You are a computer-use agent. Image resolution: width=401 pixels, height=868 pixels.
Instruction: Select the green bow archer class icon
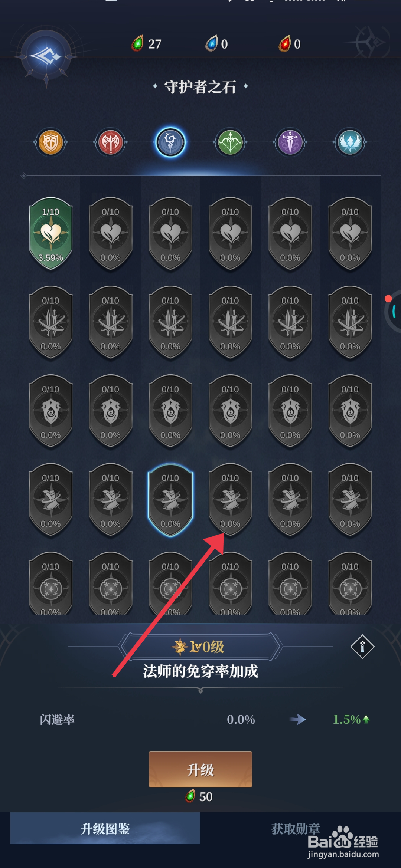tap(231, 142)
